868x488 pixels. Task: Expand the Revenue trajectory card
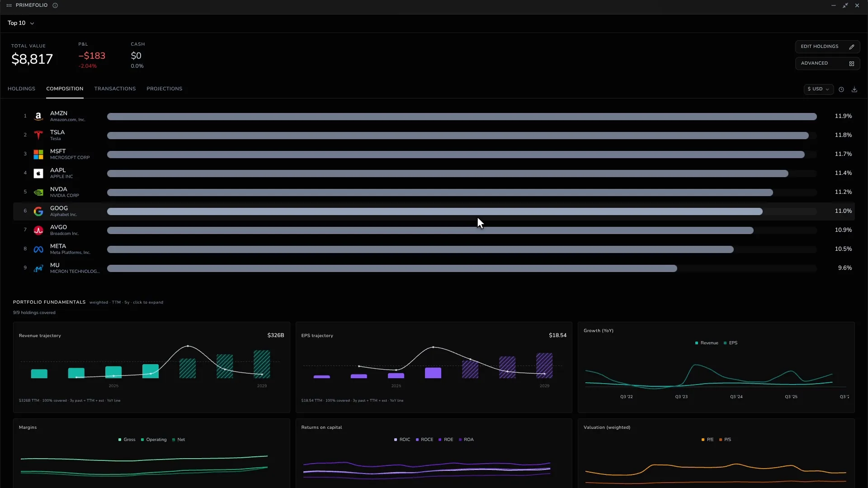pos(151,367)
